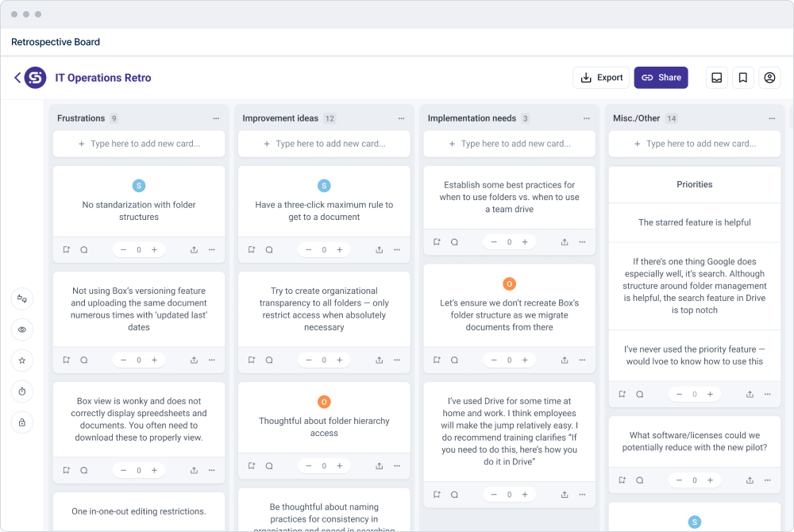Screen dimensions: 794x532
Task: Click comment icon on 'No standarization' card
Action: pos(84,249)
